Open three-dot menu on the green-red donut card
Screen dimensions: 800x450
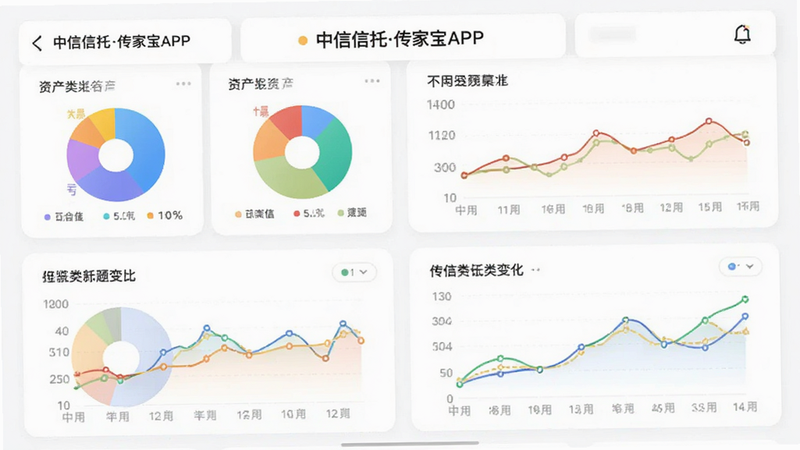tap(372, 81)
